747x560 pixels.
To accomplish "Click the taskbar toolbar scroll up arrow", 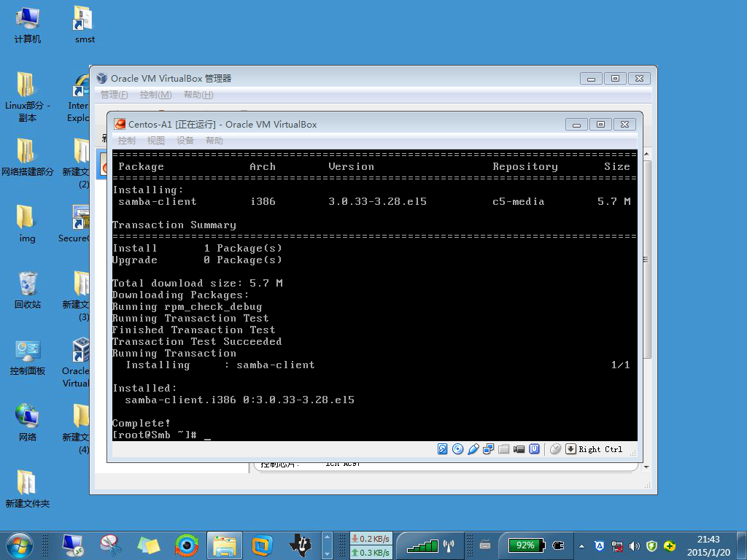I will pos(327,537).
